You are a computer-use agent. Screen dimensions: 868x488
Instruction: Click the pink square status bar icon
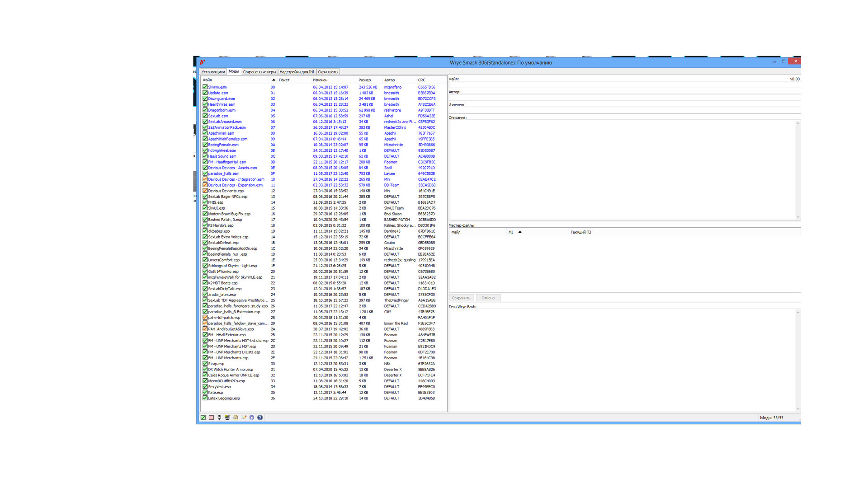(211, 418)
